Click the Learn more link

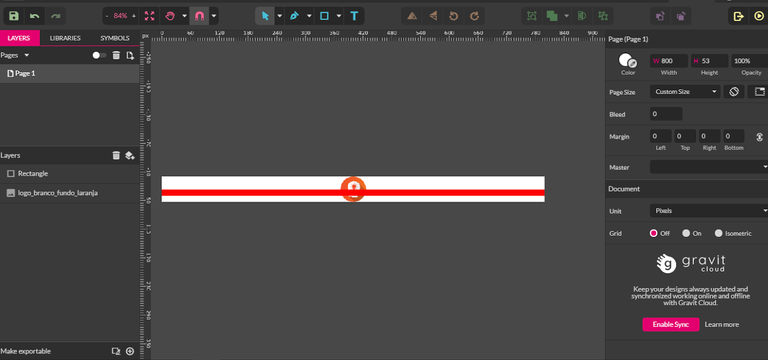click(721, 324)
